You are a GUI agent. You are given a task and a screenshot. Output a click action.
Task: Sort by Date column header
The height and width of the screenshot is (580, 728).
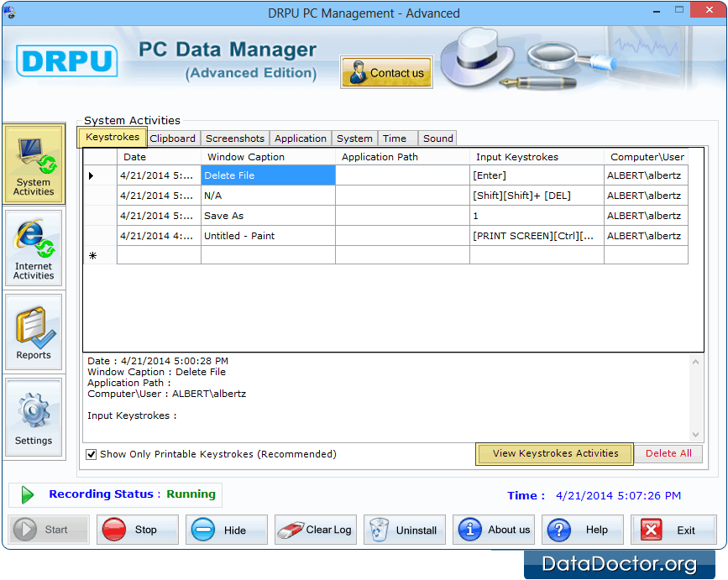coord(159,157)
